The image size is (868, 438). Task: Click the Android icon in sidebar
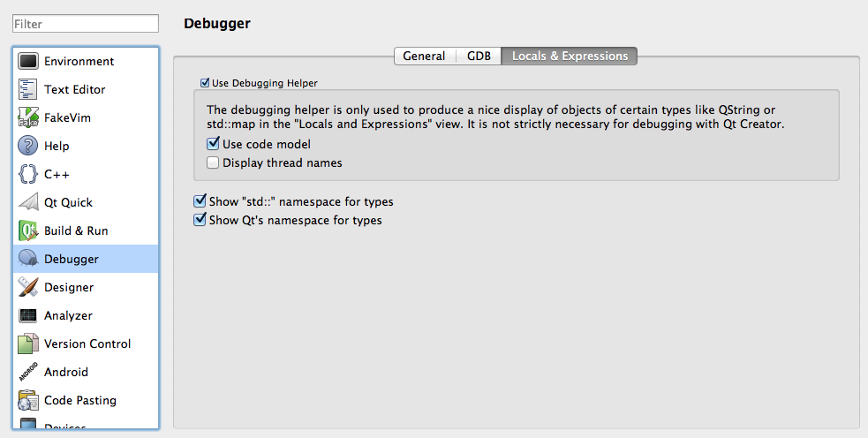[28, 372]
